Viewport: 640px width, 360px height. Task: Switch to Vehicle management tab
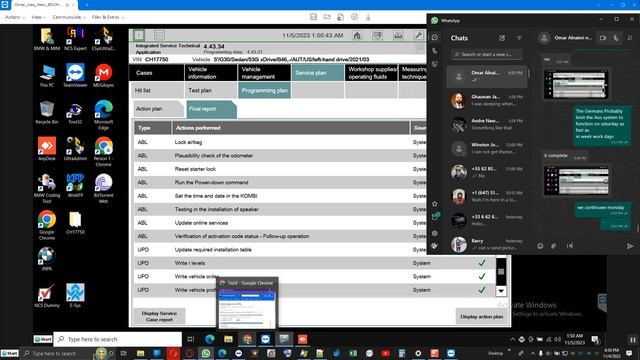[264, 73]
